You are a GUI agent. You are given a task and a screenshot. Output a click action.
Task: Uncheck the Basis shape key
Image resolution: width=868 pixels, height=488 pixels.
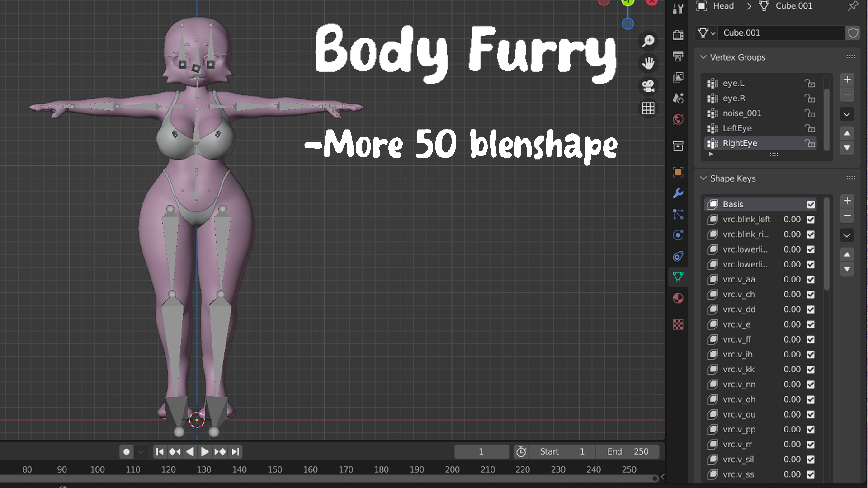pos(810,204)
